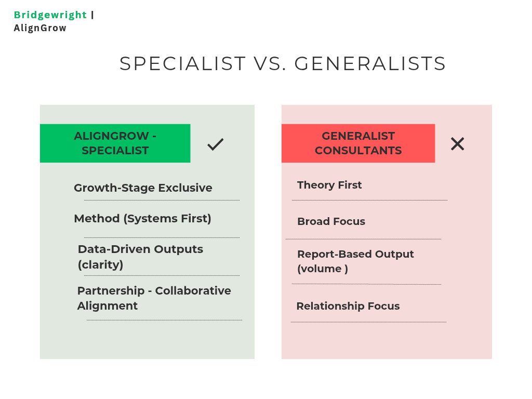The image size is (532, 399).
Task: Select the SPECIALIST VS. GENERALISTS heading
Action: point(283,63)
